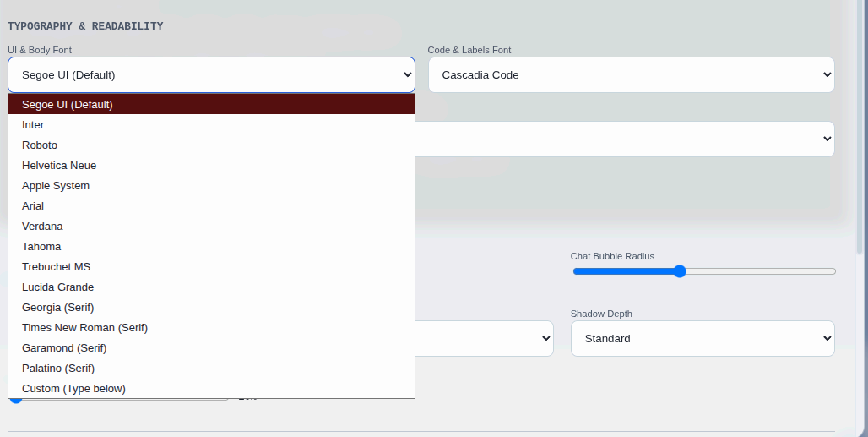Choose Tahoma from the font list
Screen dimensions: 868x437
point(211,247)
